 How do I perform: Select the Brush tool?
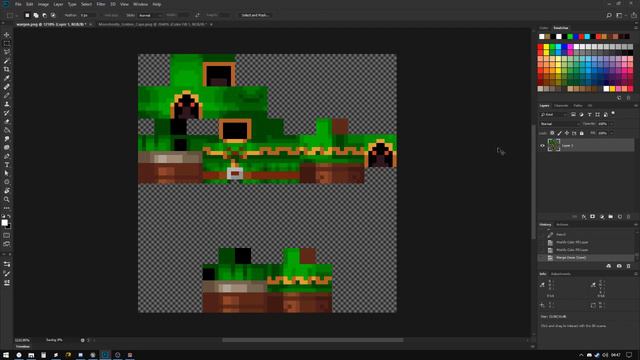tap(7, 95)
